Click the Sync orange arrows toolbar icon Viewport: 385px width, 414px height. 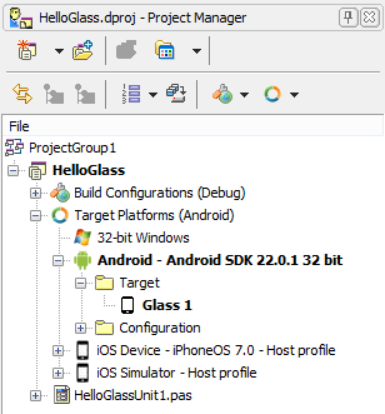tap(22, 94)
